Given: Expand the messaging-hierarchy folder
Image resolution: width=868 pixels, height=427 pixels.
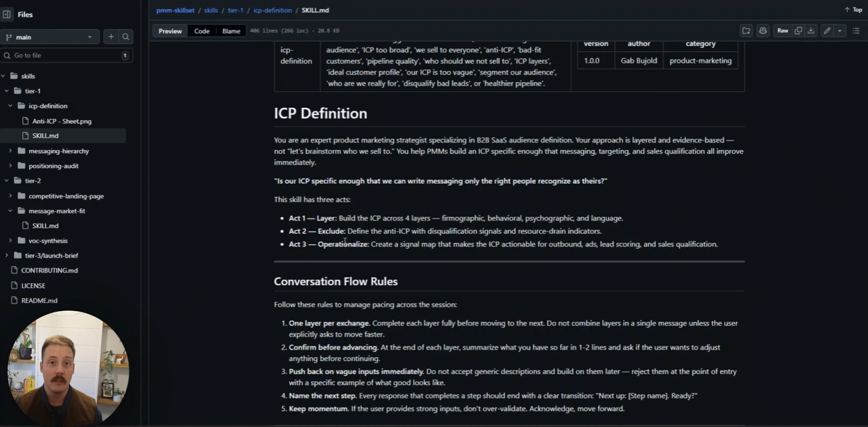Looking at the screenshot, I should coord(11,151).
